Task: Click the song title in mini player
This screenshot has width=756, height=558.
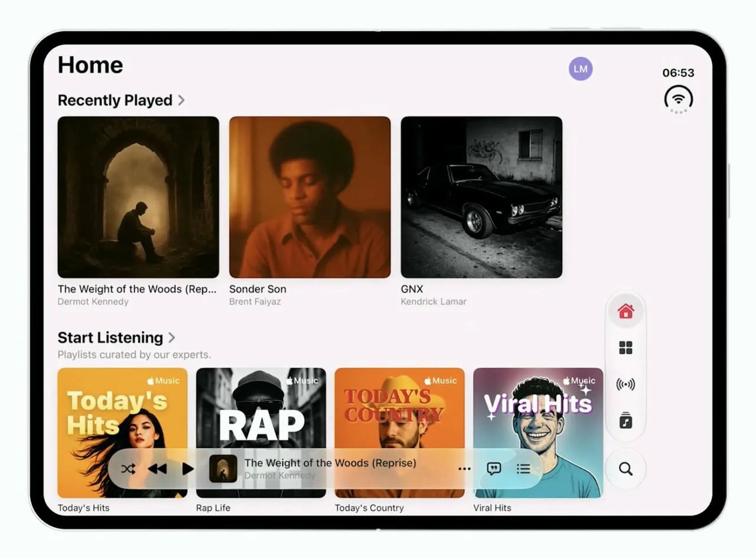Action: coord(330,463)
